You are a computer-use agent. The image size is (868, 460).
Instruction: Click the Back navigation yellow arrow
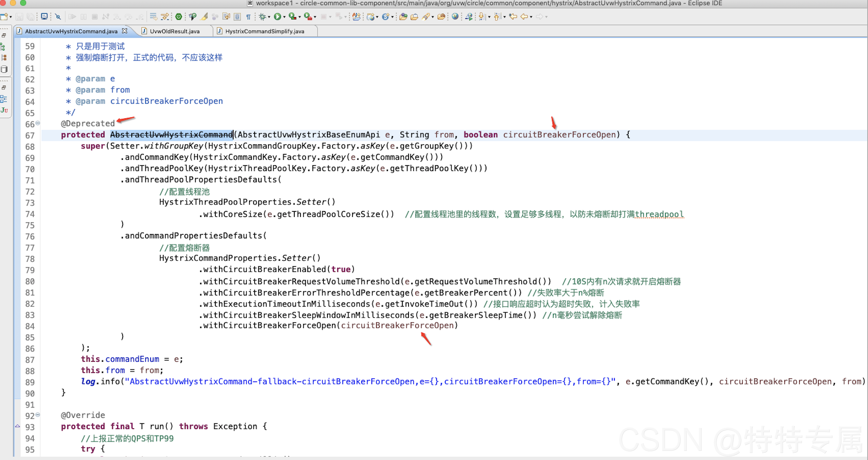524,16
